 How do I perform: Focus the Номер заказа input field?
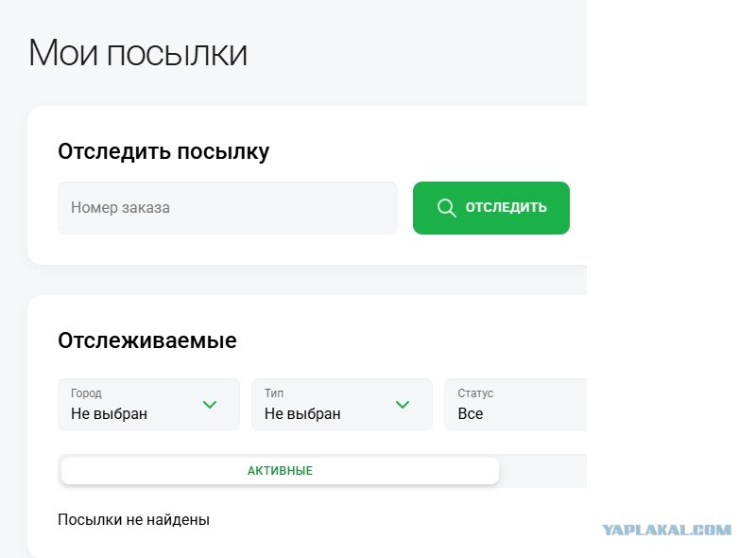point(228,208)
